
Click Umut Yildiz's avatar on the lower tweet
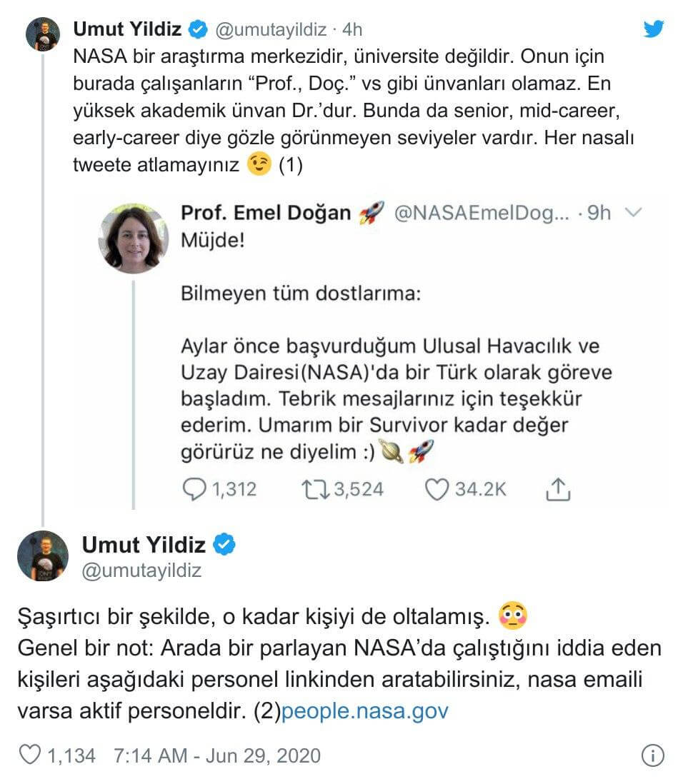(42, 556)
